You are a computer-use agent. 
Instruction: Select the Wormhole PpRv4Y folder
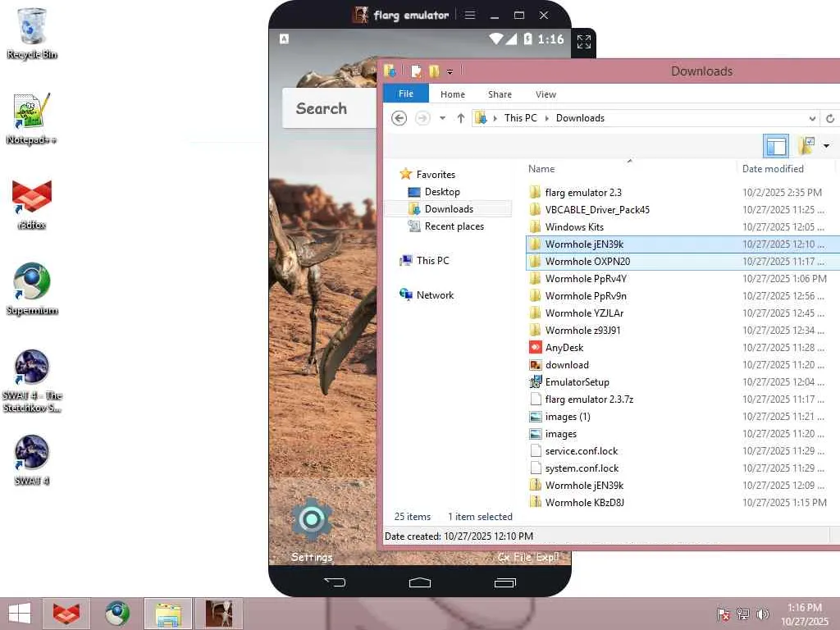tap(586, 279)
